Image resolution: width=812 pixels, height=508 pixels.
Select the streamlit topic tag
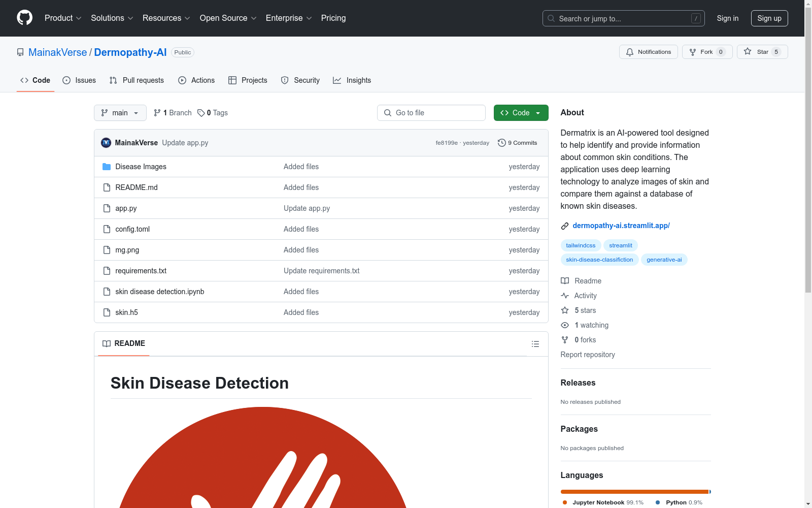[621, 245]
